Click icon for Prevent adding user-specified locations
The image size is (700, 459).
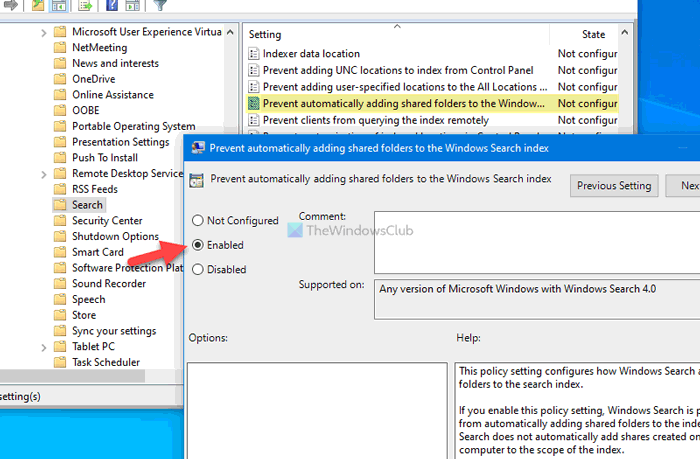[254, 87]
